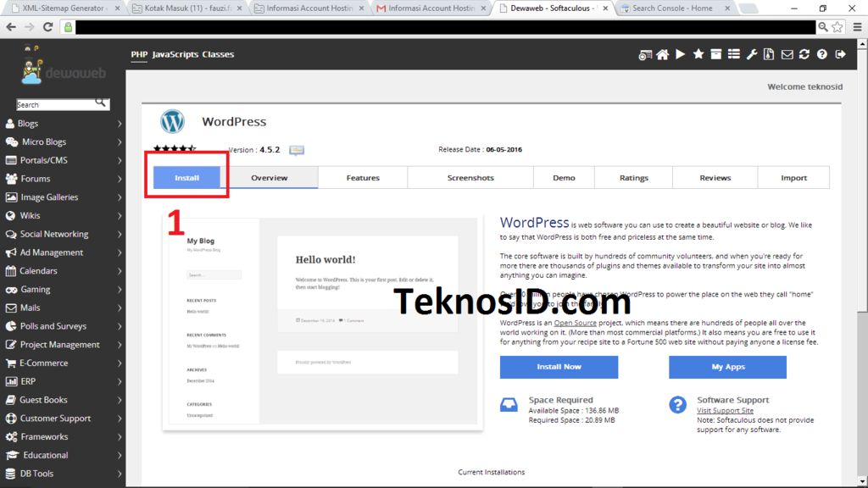Open settings via the wrench icon
The height and width of the screenshot is (488, 868).
751,54
